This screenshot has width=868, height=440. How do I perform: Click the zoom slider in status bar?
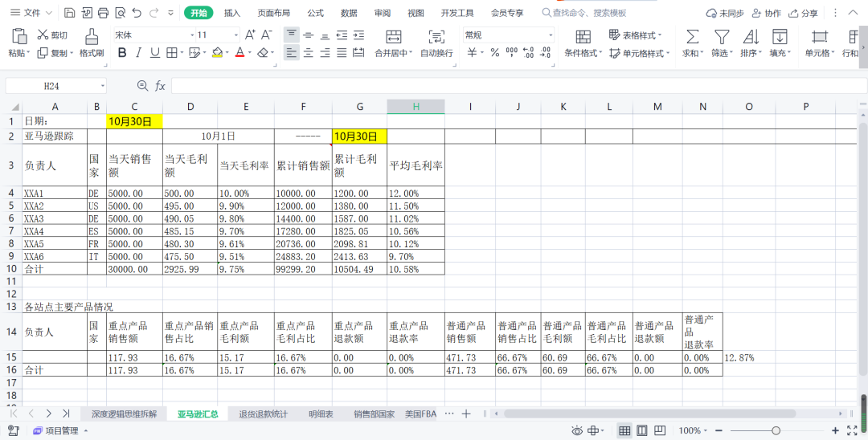coord(776,431)
